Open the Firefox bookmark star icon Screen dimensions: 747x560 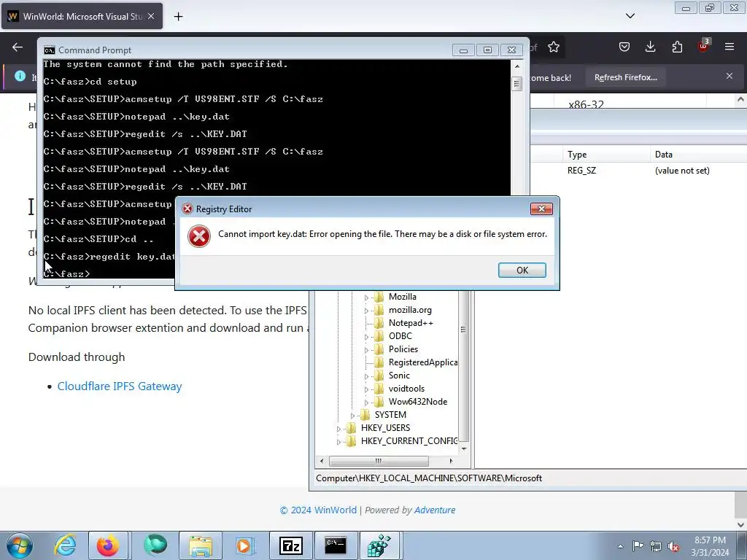pos(553,47)
